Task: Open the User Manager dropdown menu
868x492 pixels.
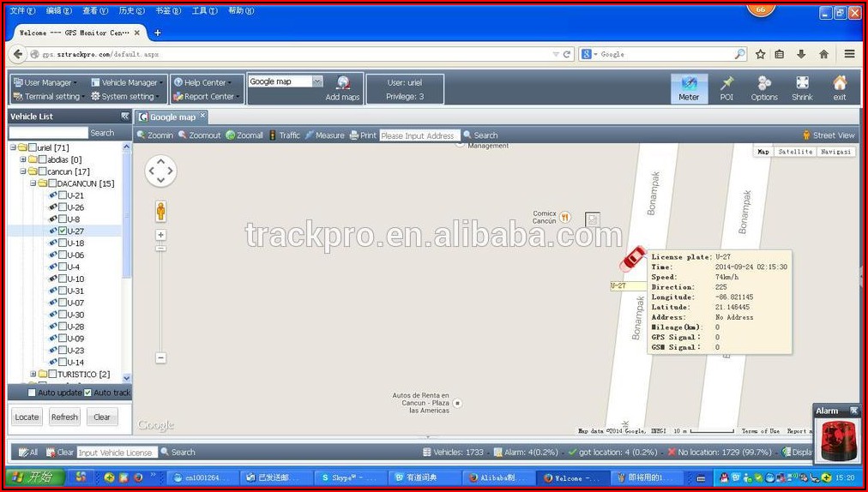Action: point(45,82)
